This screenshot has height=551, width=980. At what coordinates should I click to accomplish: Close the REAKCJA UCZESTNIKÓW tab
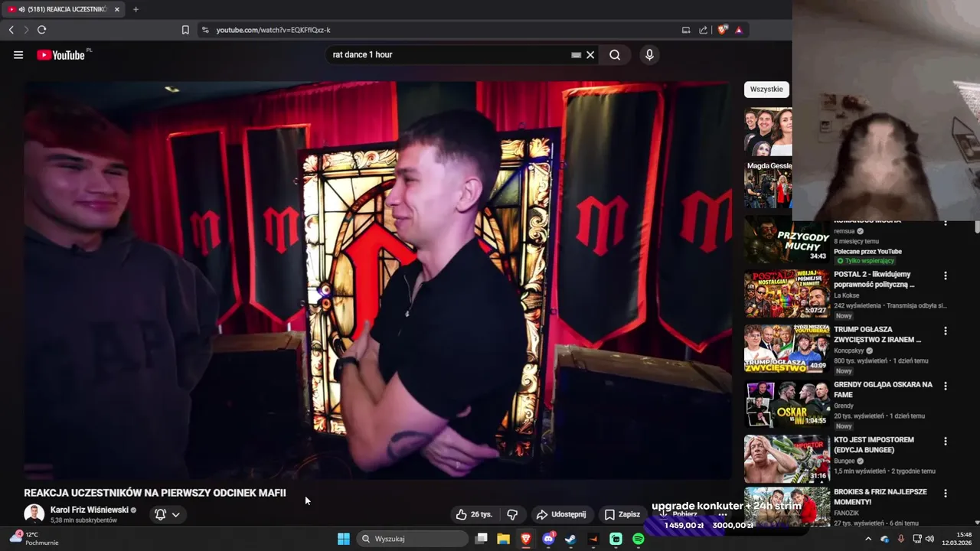click(116, 9)
